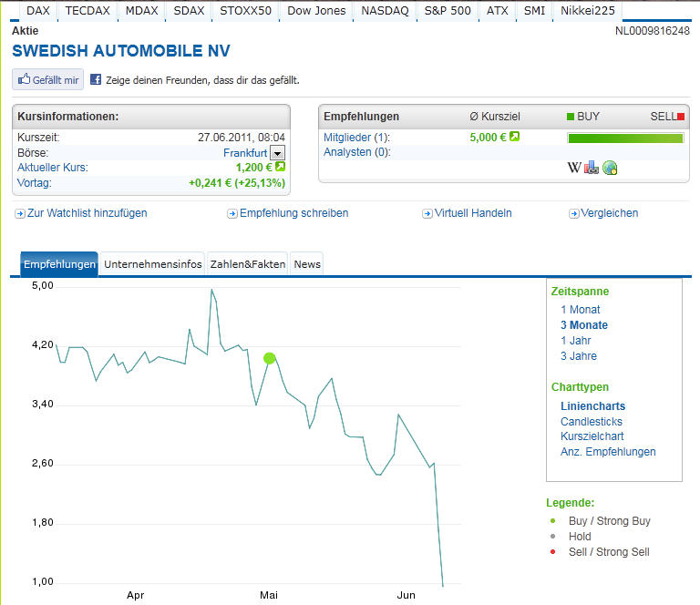Select the Empfehlungen chart tab

coord(59,264)
